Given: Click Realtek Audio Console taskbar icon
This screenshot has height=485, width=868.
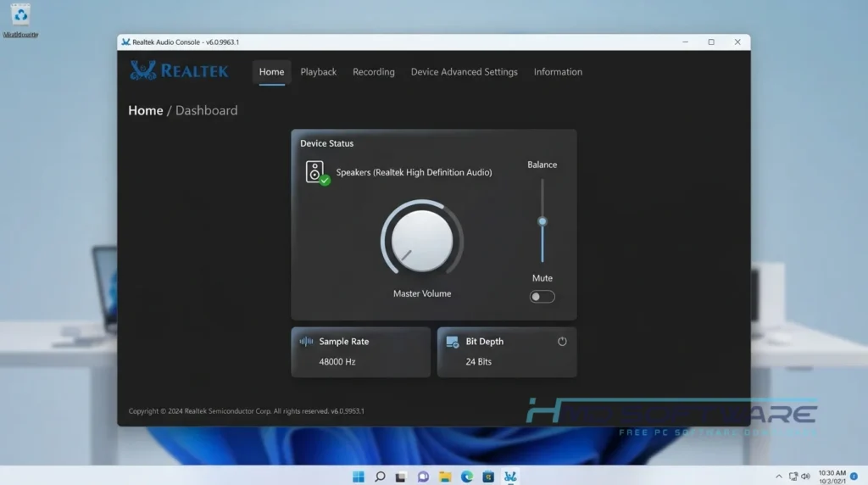Looking at the screenshot, I should (x=509, y=477).
